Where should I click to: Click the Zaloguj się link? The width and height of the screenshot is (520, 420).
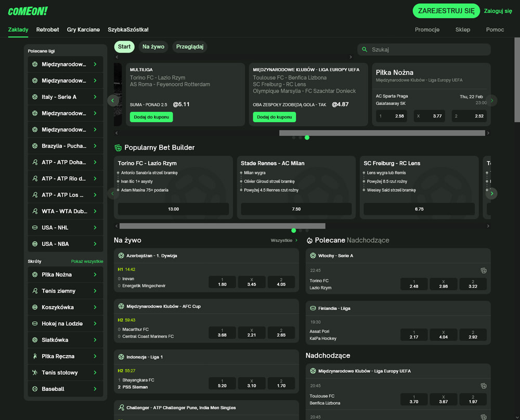[498, 11]
